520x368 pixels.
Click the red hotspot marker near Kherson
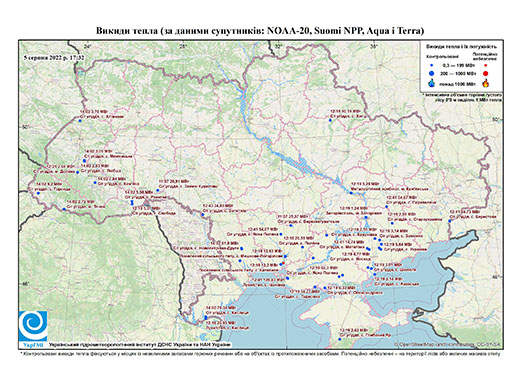283,263
